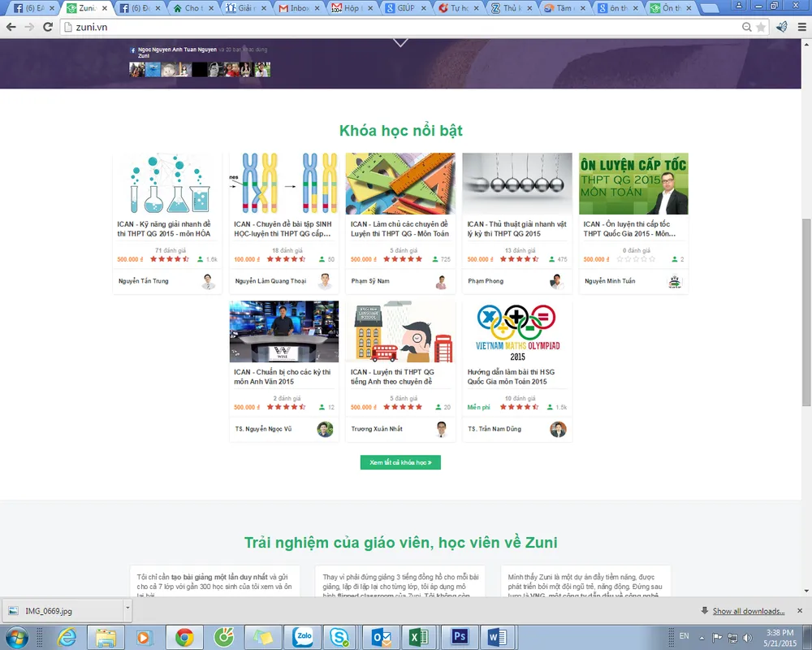
Task: Go back using the browser back arrow
Action: 11,27
